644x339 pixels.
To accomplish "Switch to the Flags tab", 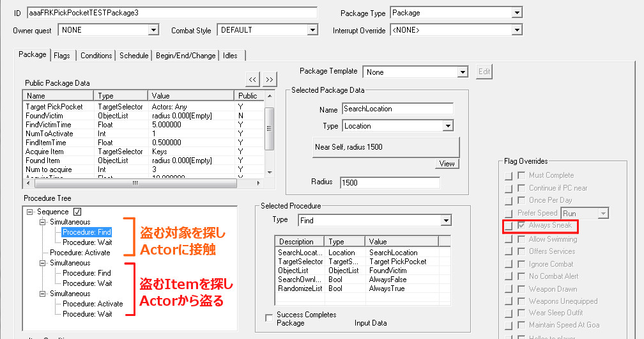I will pos(62,56).
